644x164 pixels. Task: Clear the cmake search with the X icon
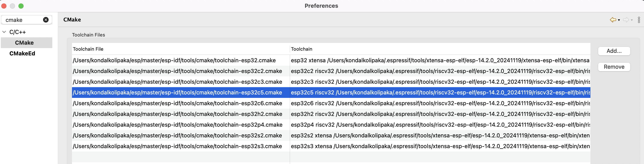pos(46,20)
